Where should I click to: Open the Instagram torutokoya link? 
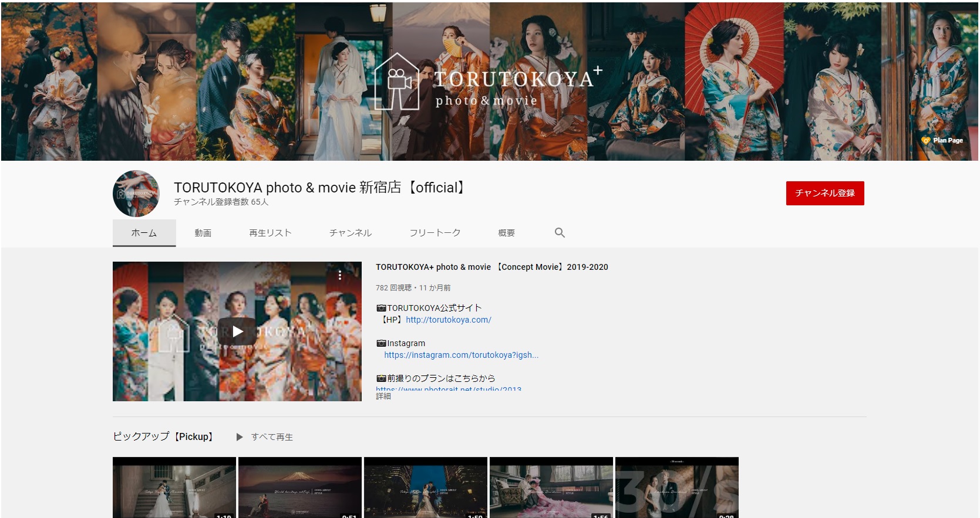coord(461,355)
